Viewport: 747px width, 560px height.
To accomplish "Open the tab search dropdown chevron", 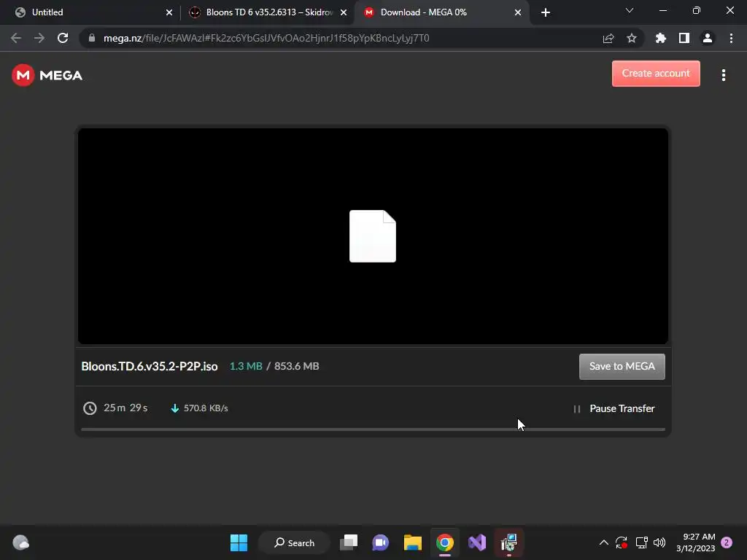I will 630,10.
